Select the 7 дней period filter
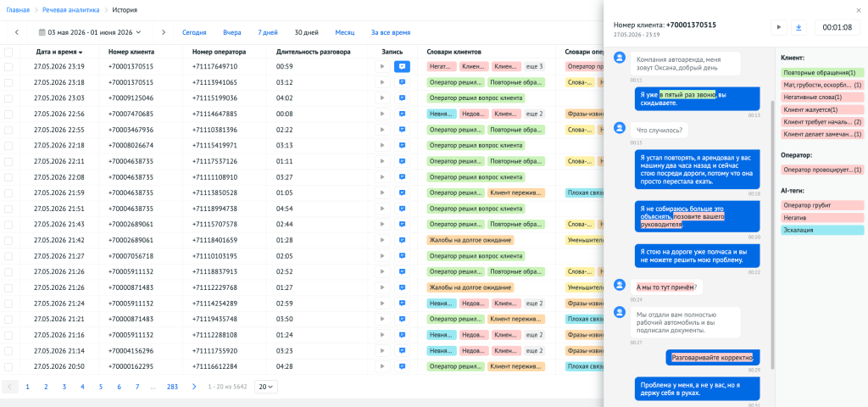Screen dimensions: 868x407 (x=268, y=33)
